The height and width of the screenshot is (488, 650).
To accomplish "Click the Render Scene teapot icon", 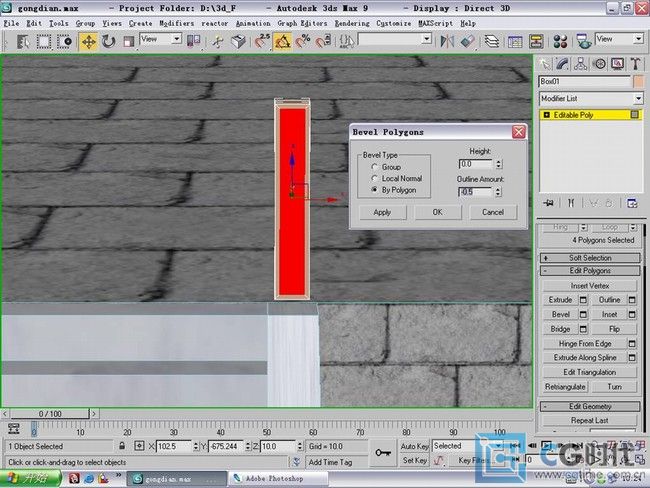I will tap(584, 41).
